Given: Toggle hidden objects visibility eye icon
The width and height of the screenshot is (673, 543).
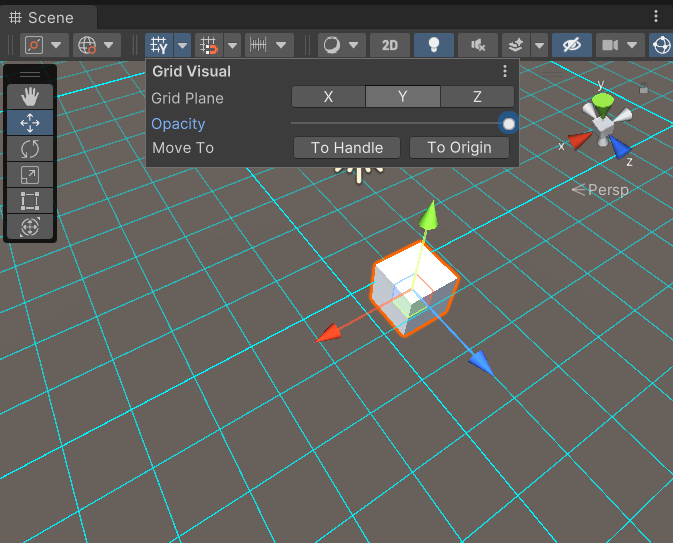Looking at the screenshot, I should (572, 45).
